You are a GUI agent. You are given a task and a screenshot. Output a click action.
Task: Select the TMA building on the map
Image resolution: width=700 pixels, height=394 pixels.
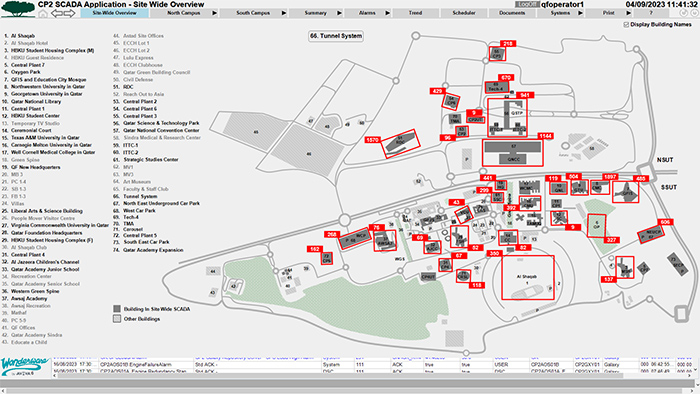[455, 119]
